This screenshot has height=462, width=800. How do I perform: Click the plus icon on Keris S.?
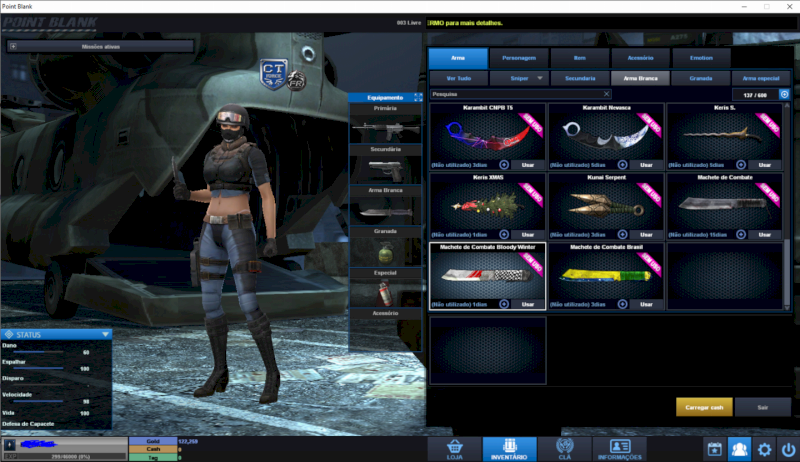click(741, 165)
